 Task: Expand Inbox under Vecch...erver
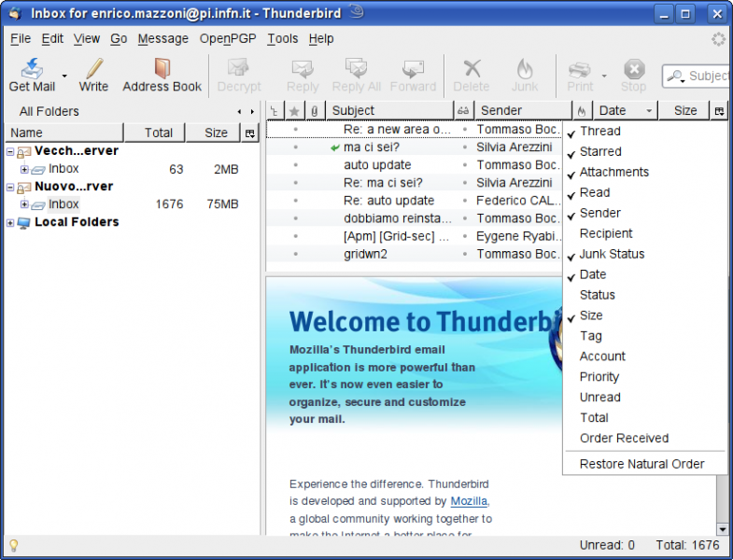[x=24, y=169]
